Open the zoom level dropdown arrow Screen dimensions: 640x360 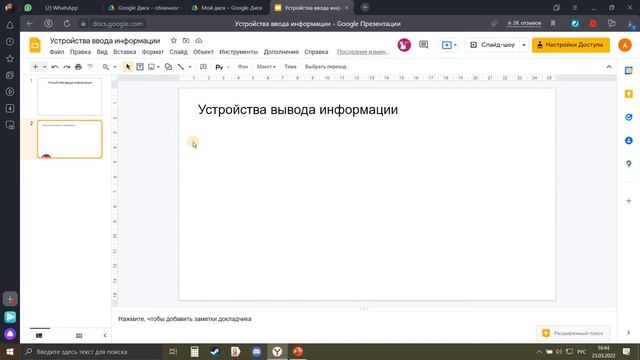point(115,67)
